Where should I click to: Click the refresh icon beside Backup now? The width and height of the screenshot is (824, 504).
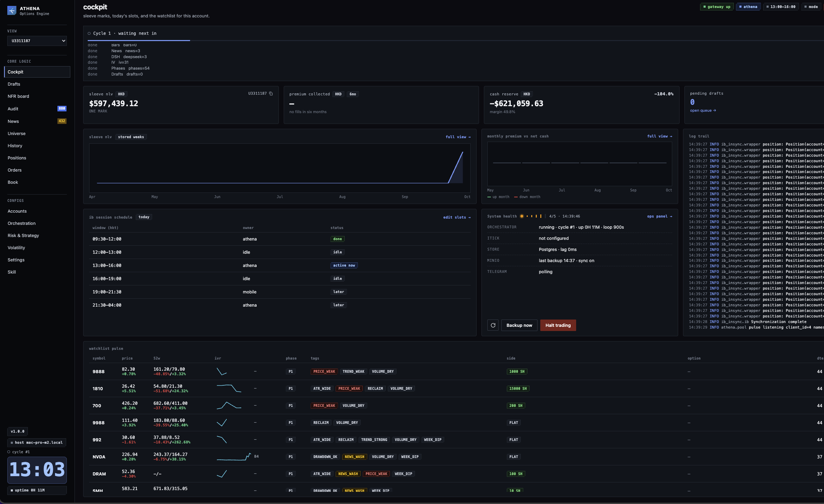(x=493, y=325)
